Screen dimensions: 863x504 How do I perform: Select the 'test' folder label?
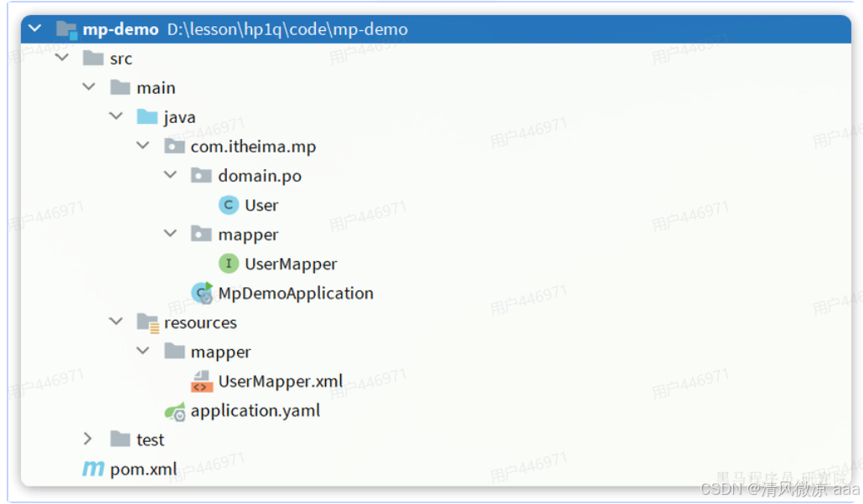tap(150, 440)
